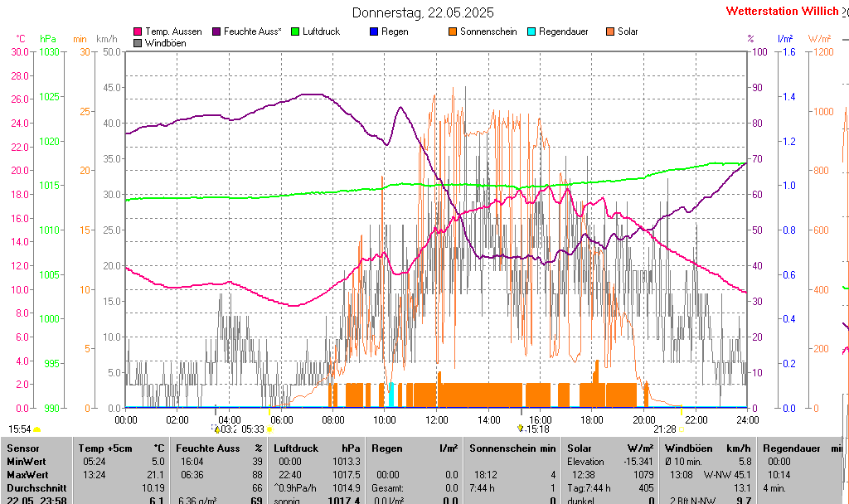Image resolution: width=849 pixels, height=504 pixels.
Task: Click the 1079 solar maximum value
Action: [643, 475]
